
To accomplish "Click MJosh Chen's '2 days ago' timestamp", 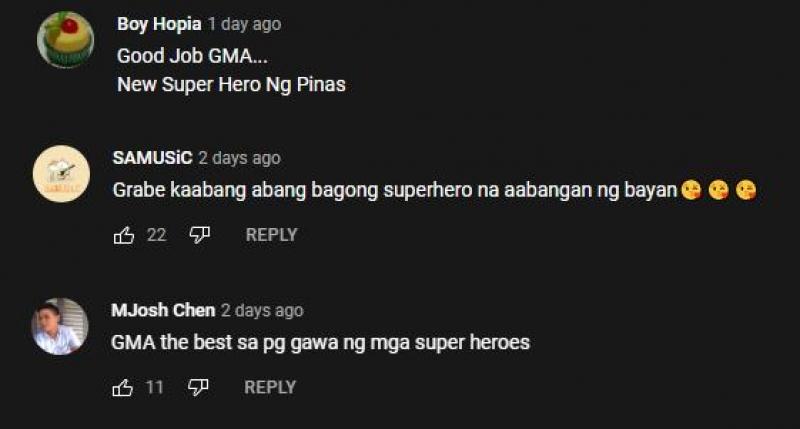I will [262, 310].
